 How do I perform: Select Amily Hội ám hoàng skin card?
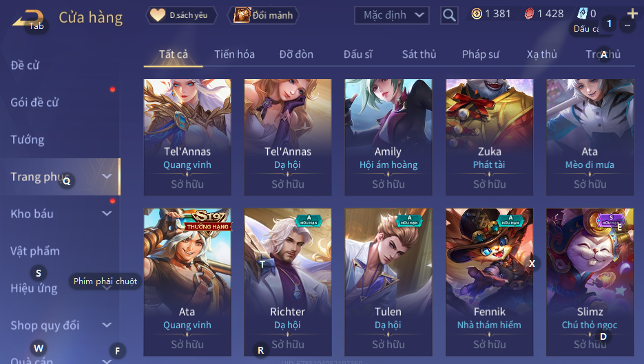click(x=388, y=137)
